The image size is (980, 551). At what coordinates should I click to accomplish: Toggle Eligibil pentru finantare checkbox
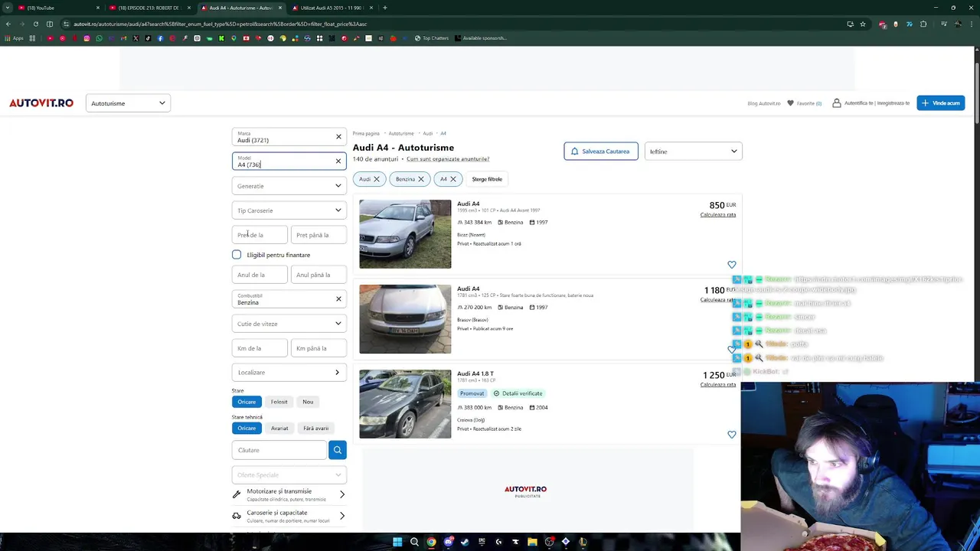coord(237,255)
